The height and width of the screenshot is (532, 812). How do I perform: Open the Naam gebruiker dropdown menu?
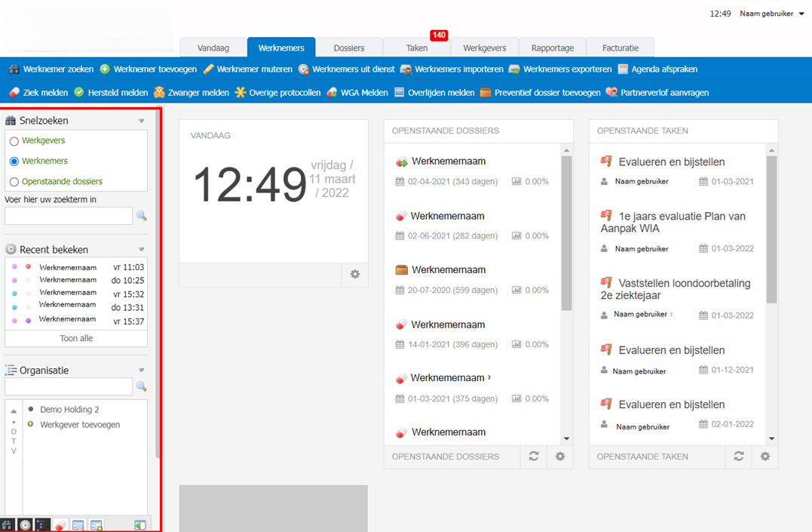[x=772, y=14]
